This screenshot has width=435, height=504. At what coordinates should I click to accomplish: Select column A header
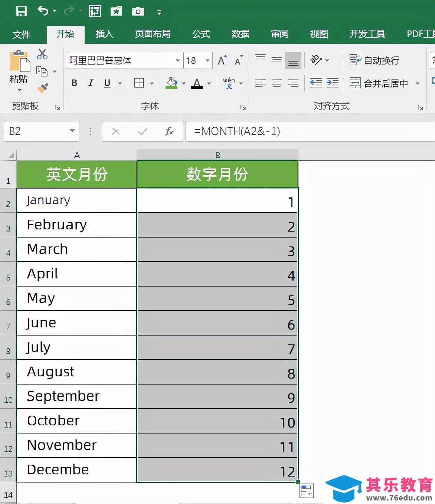[77, 155]
